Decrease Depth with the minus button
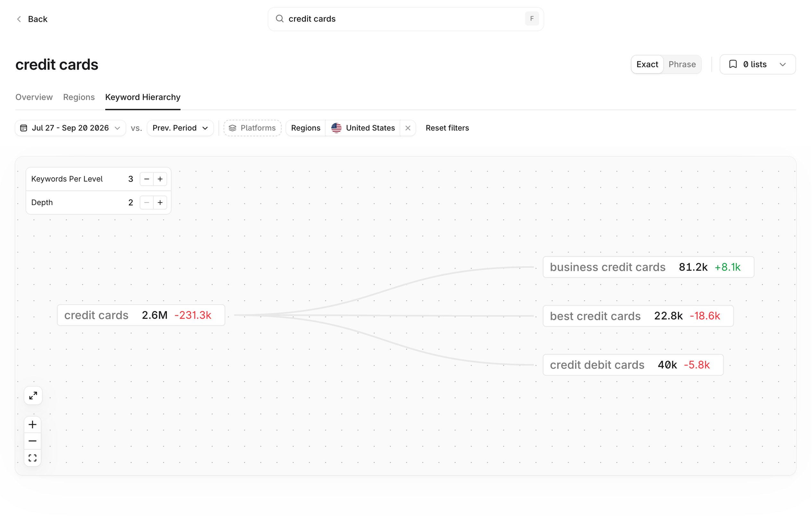Image resolution: width=812 pixels, height=521 pixels. [x=147, y=202]
